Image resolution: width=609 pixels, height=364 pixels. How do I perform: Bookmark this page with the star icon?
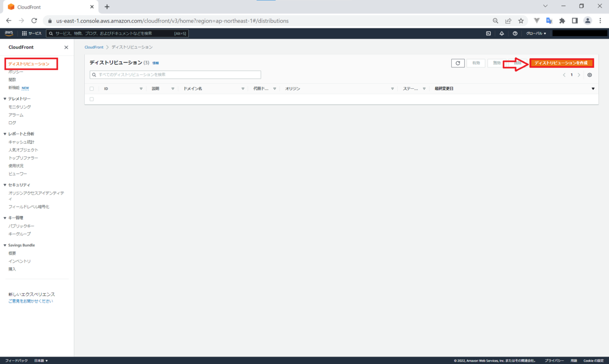click(521, 21)
